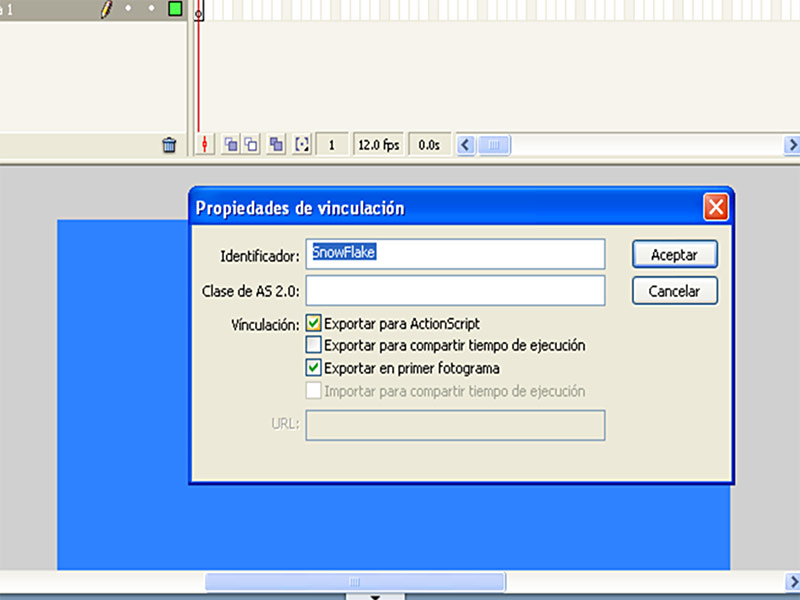This screenshot has height=600, width=800.
Task: Toggle visibility dot for Layer 1
Action: (x=128, y=8)
